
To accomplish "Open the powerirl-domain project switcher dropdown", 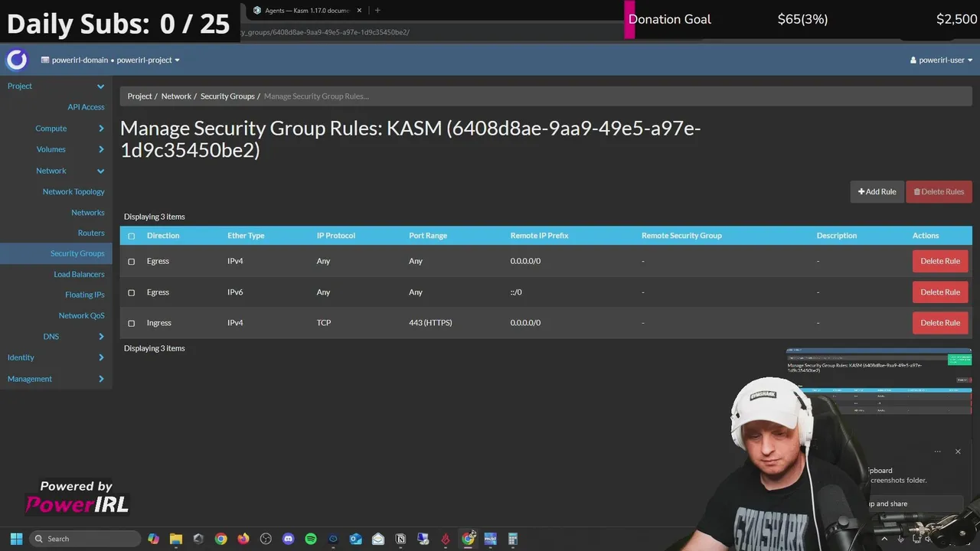I will pos(110,60).
